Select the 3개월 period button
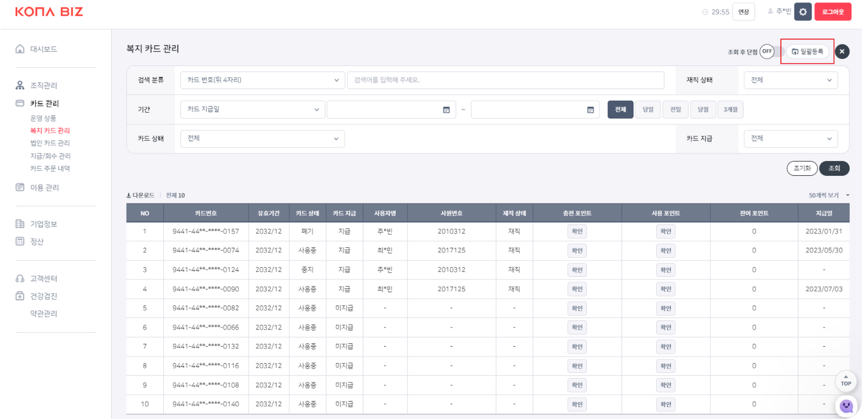The height and width of the screenshot is (420, 868). (730, 110)
